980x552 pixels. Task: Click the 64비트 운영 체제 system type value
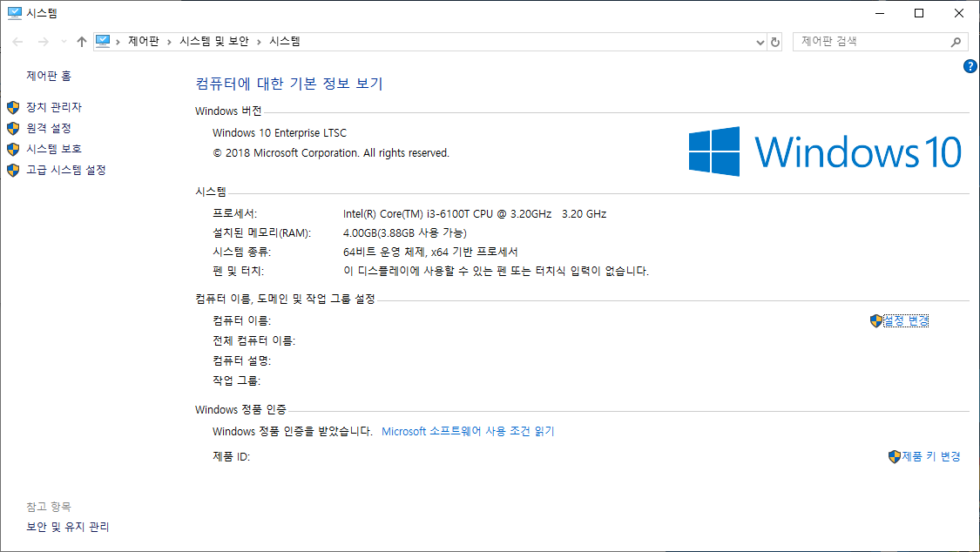click(x=430, y=252)
